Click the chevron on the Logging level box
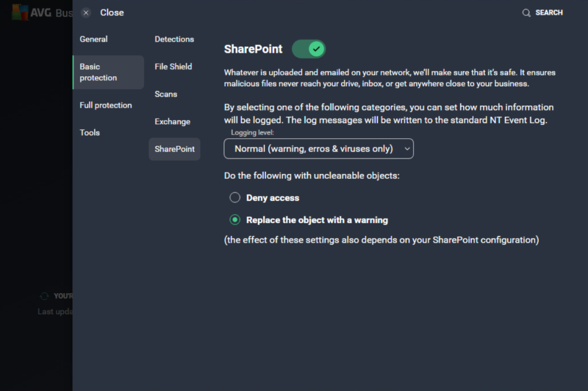 click(x=406, y=149)
